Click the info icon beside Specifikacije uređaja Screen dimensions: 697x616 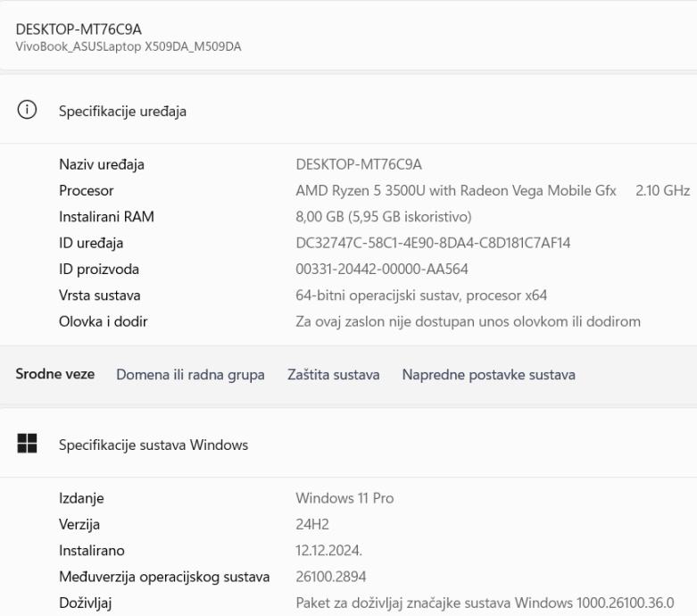coord(28,111)
